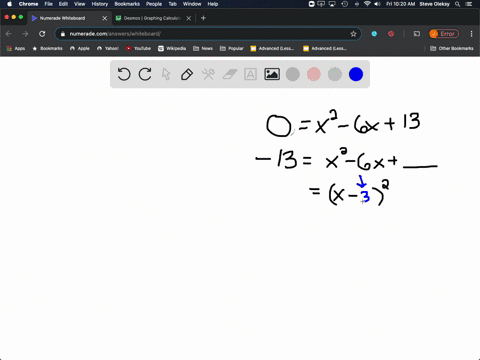Image resolution: width=480 pixels, height=360 pixels.
Task: Open the Help menu
Action: click(213, 4)
